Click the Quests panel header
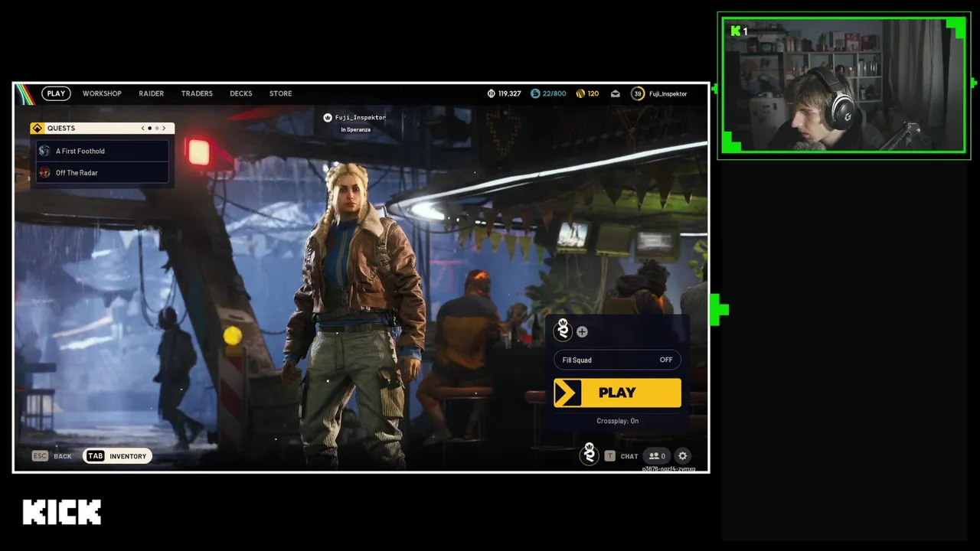Viewport: 980px width, 551px height. [x=102, y=128]
